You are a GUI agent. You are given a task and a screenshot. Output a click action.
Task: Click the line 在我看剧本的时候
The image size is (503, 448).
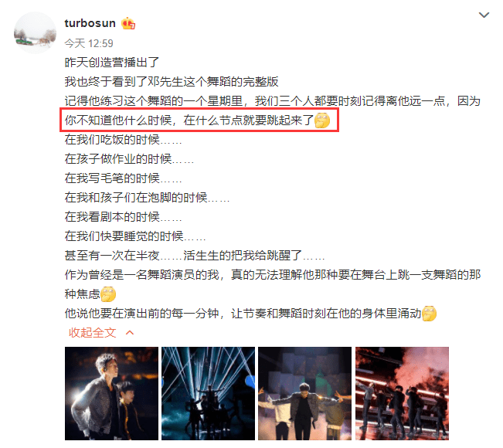pyautogui.click(x=123, y=217)
